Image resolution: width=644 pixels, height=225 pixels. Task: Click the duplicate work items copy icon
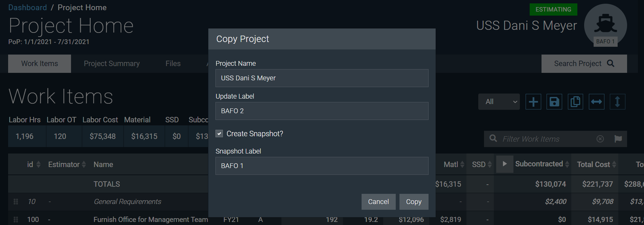coord(575,102)
